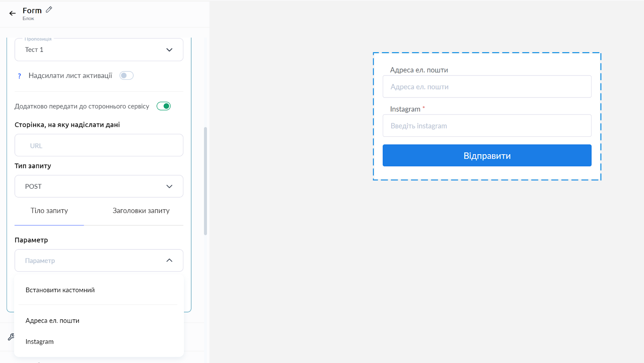Viewport: 644px width, 363px height.
Task: Click the 'Відправити' button in preview
Action: [487, 155]
